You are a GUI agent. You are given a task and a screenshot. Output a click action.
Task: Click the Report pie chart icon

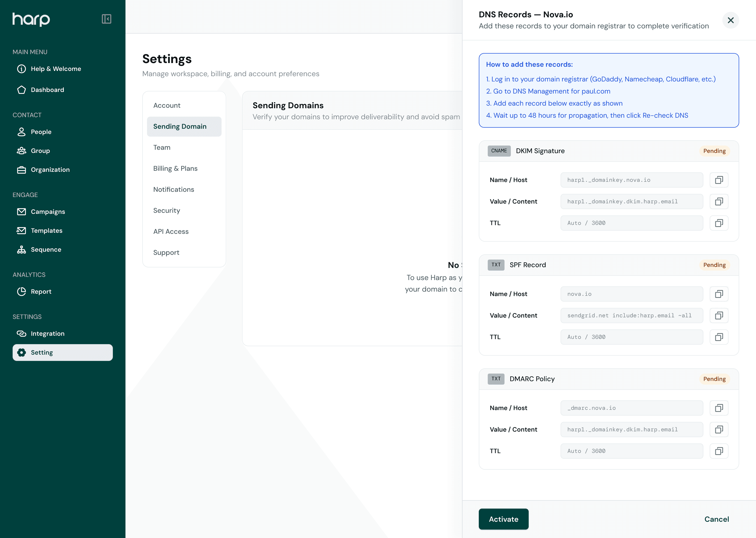click(x=22, y=292)
